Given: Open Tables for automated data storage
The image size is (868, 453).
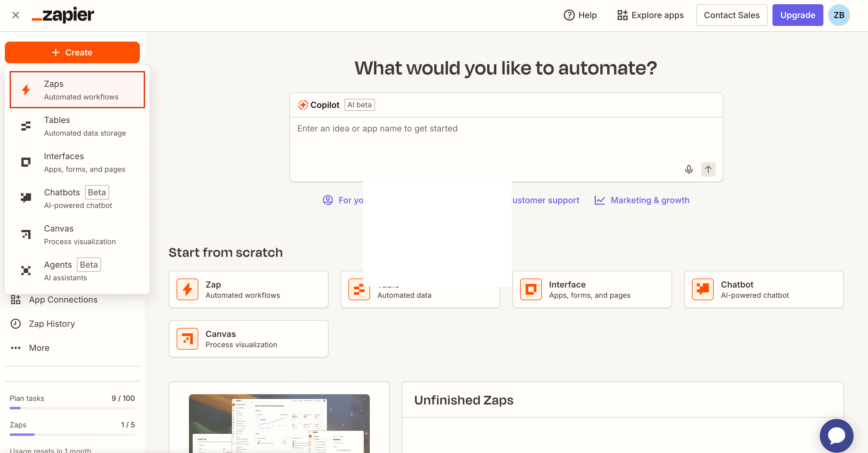Looking at the screenshot, I should (77, 126).
